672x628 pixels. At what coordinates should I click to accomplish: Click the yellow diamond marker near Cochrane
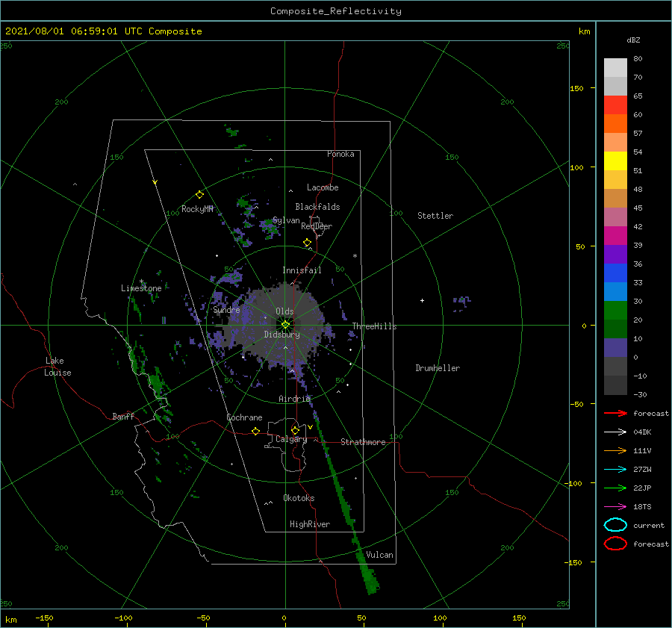[255, 431]
